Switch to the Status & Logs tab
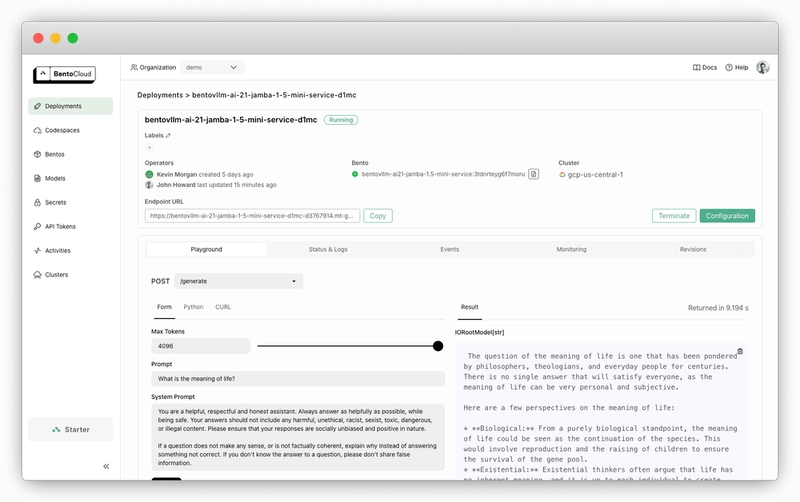This screenshot has height=502, width=800. click(x=329, y=249)
